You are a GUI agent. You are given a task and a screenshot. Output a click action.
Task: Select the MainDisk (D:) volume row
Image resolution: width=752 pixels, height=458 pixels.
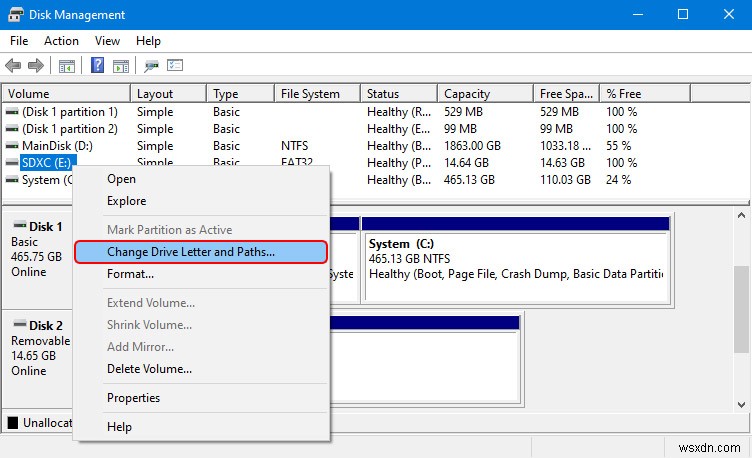[x=56, y=146]
